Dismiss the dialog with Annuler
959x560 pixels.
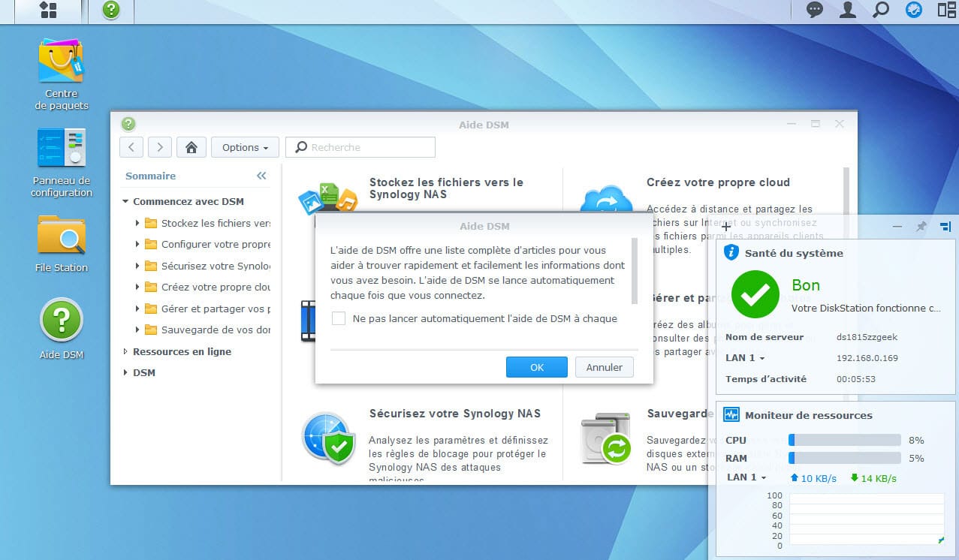(605, 367)
